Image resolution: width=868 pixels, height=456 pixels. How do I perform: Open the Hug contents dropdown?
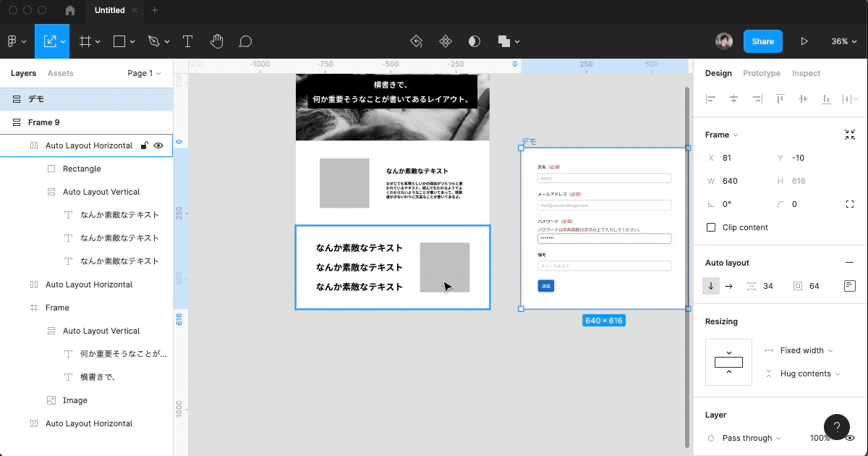point(809,373)
